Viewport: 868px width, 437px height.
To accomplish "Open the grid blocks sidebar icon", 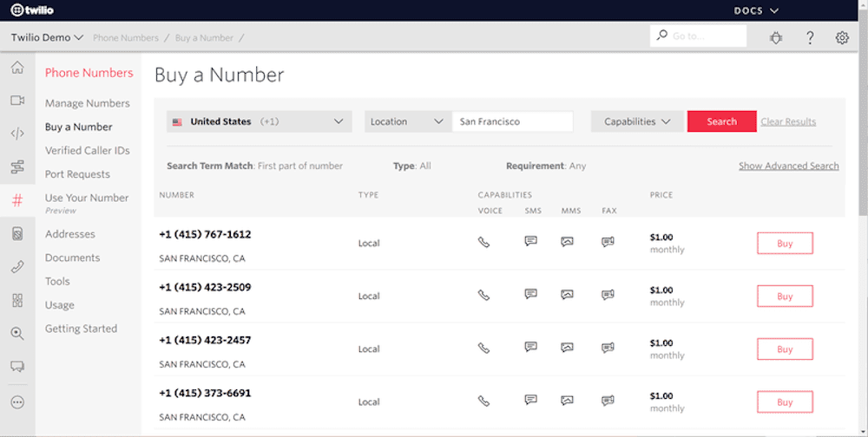I will tap(17, 300).
